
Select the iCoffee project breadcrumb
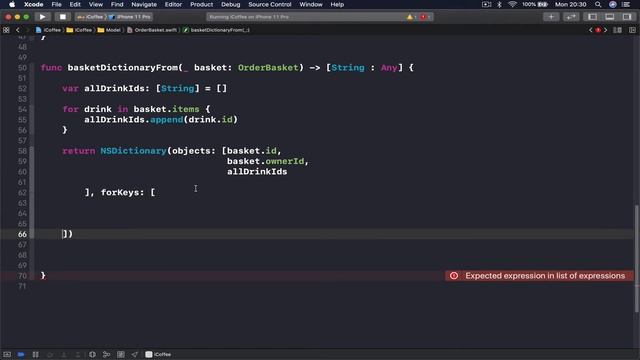pyautogui.click(x=49, y=30)
